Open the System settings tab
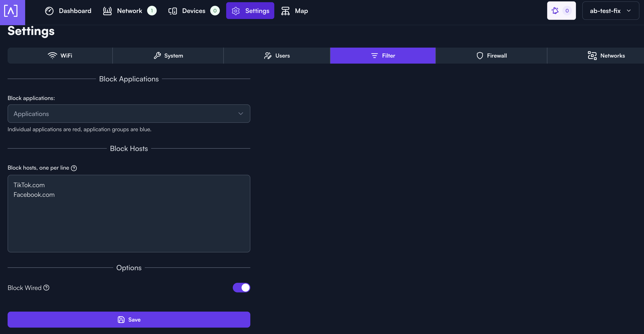This screenshot has height=334, width=644. point(168,56)
